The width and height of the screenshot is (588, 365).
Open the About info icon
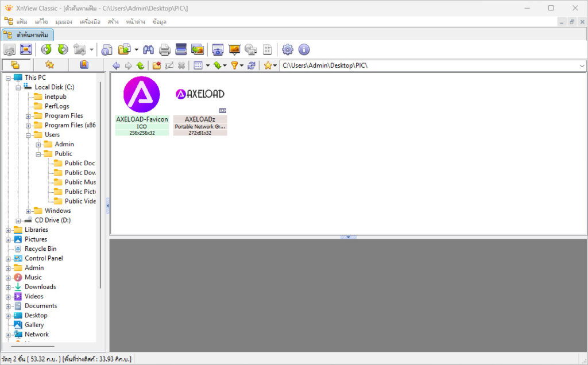pos(304,49)
